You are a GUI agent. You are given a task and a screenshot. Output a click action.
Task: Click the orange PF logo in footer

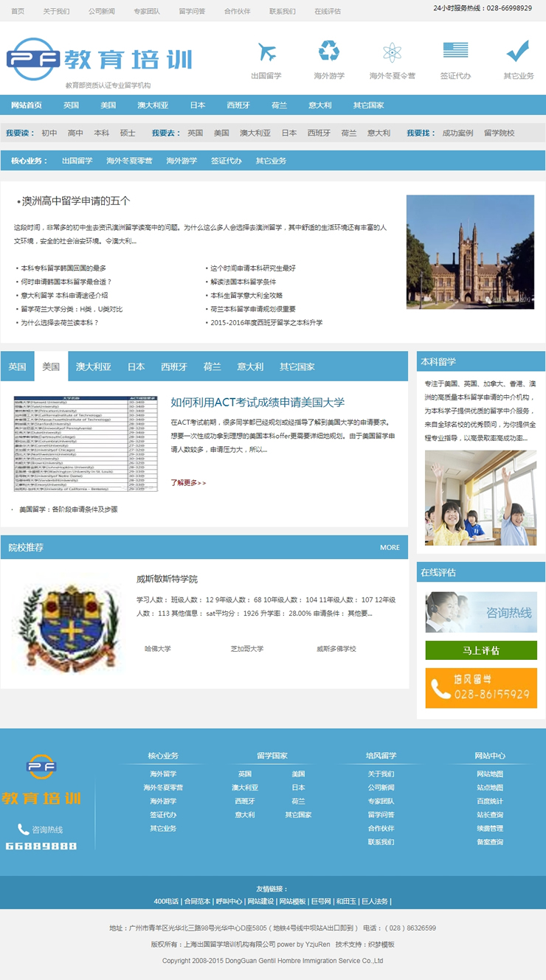click(x=41, y=768)
